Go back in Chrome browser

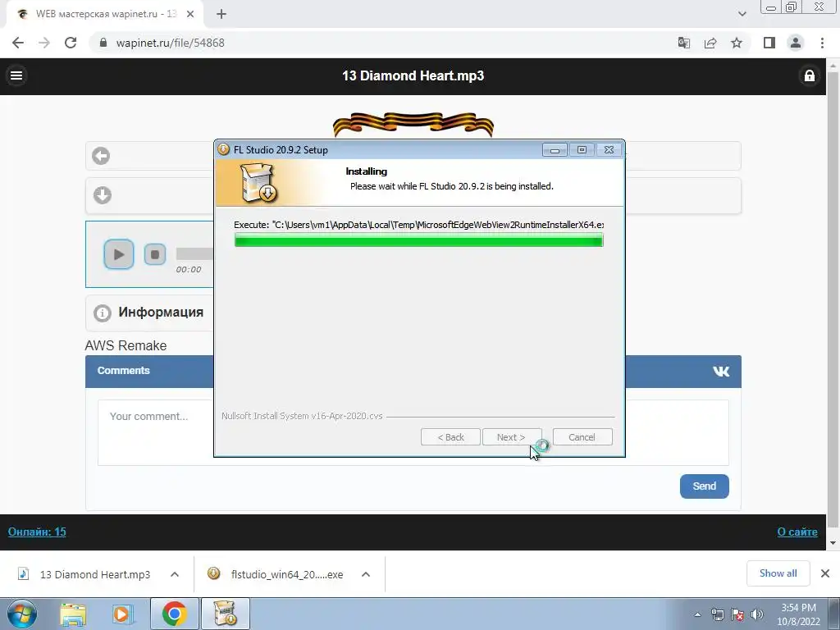click(18, 43)
